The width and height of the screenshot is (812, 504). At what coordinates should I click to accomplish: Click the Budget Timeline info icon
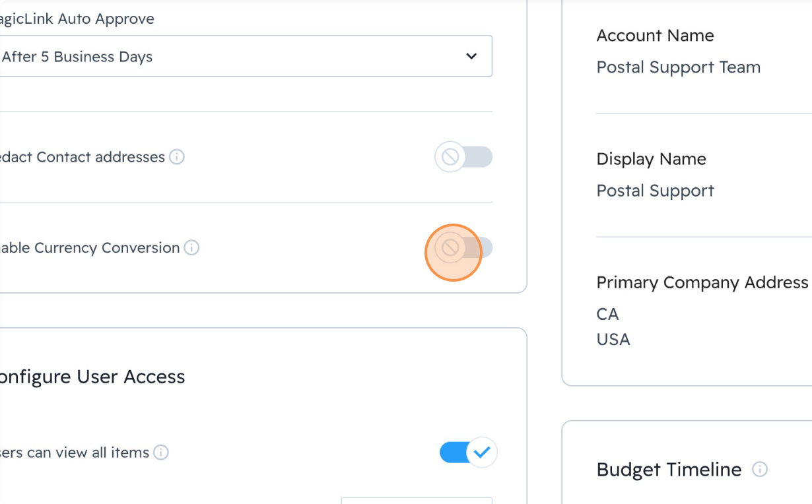[x=760, y=470]
